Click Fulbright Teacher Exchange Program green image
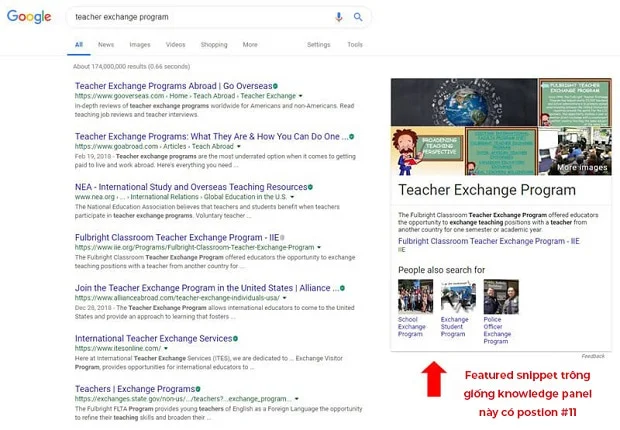The width and height of the screenshot is (620, 430). coord(575,102)
